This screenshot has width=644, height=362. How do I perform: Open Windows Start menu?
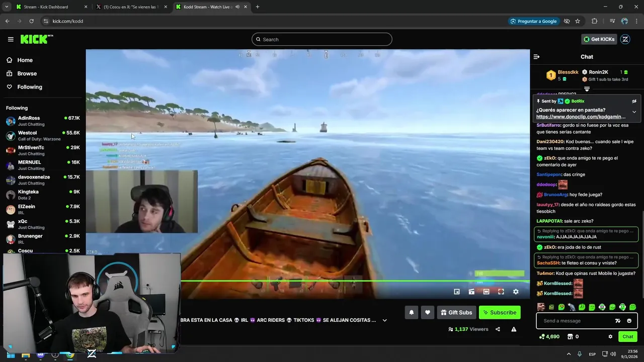(11, 354)
